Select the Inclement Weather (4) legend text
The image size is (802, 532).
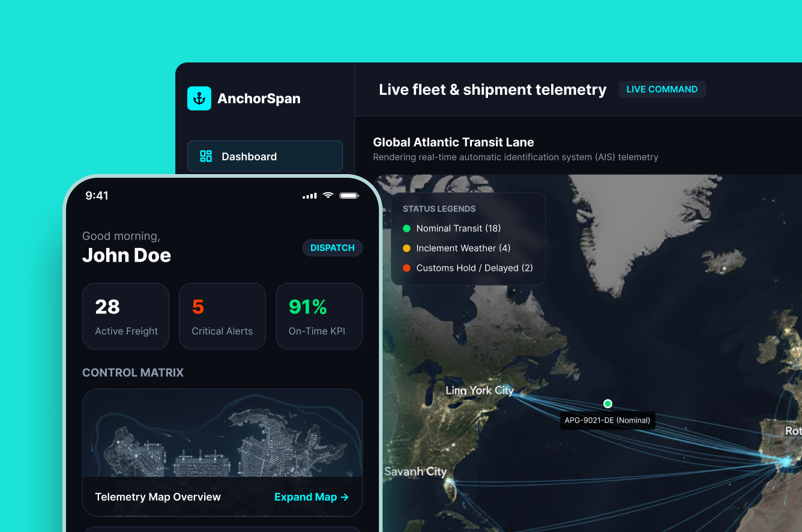(x=463, y=248)
